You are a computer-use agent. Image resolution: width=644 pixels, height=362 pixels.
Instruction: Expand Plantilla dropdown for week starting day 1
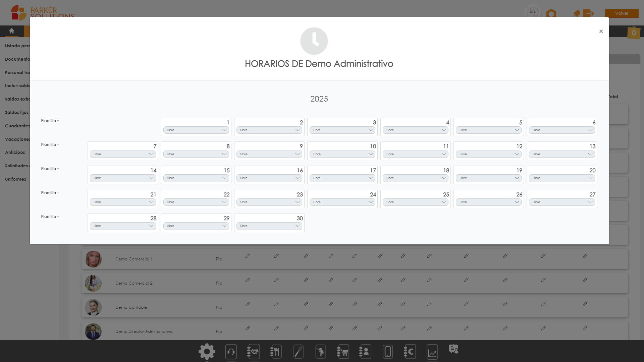click(x=50, y=120)
